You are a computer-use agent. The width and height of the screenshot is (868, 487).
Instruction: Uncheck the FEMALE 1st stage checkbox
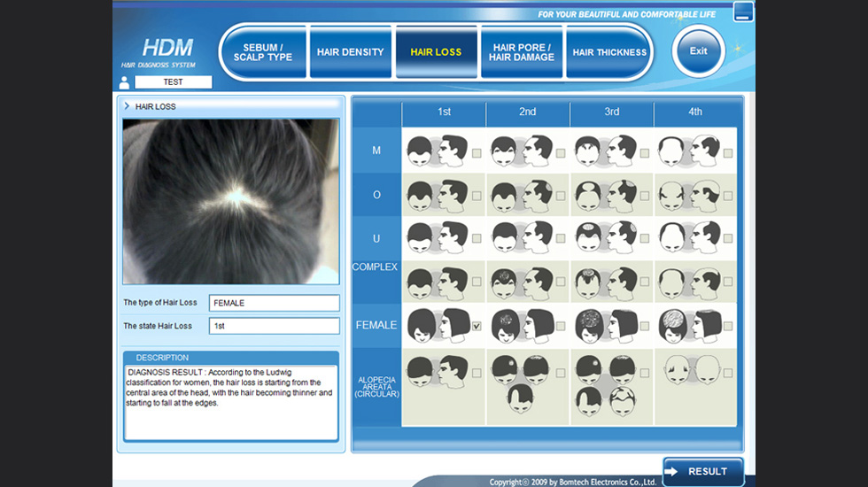pos(477,327)
